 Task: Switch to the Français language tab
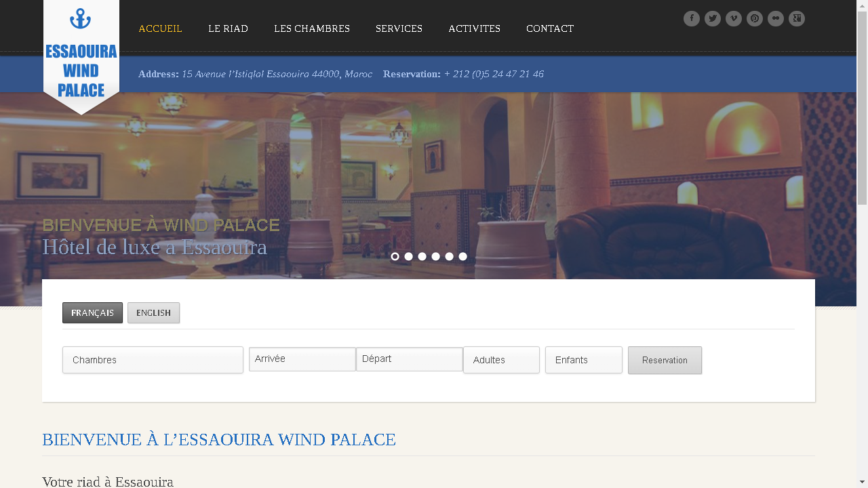point(92,312)
